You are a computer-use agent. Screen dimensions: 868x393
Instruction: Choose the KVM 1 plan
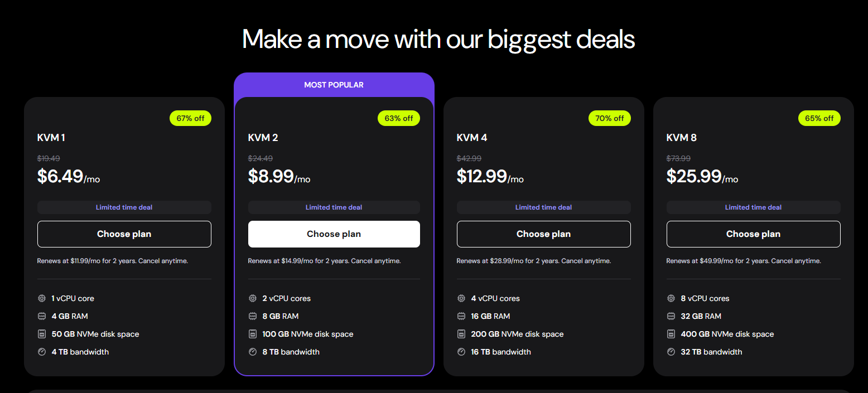pos(124,234)
